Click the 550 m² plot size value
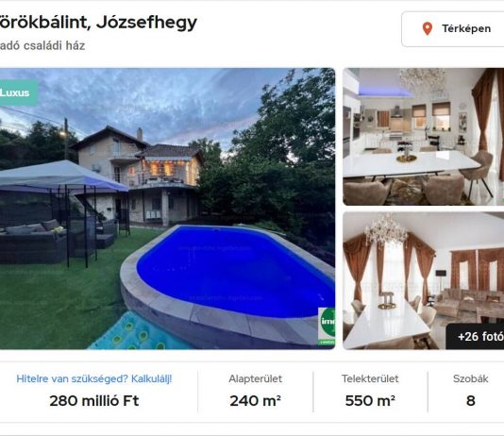Screen dimensions: 504x436 (370, 401)
